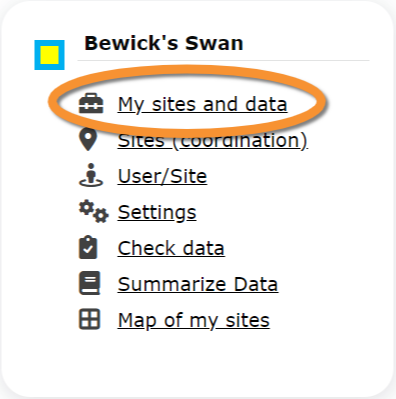Screen dimensions: 396x399
Task: Open the Sites (coordination) link
Action: click(x=212, y=140)
